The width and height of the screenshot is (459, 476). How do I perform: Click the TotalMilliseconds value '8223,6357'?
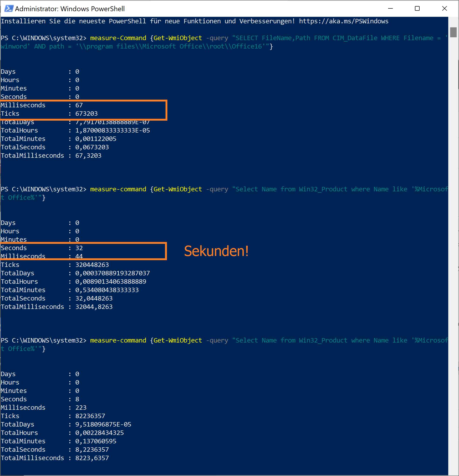pos(92,458)
